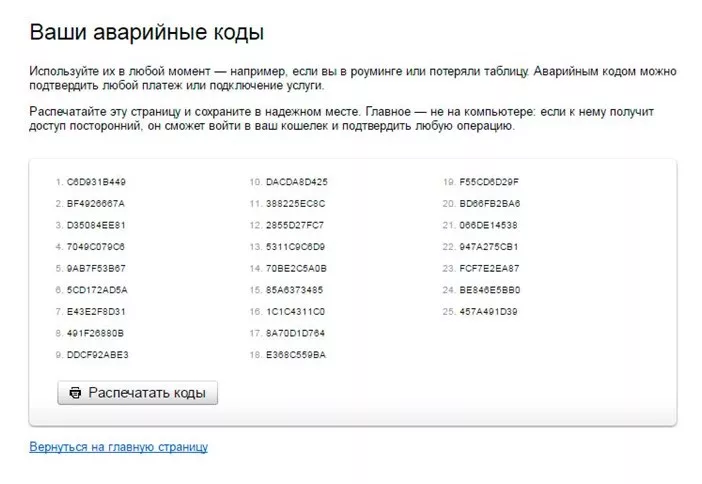Select emergency code number 9 starting with DDCF
The image size is (702, 484).
click(x=97, y=354)
